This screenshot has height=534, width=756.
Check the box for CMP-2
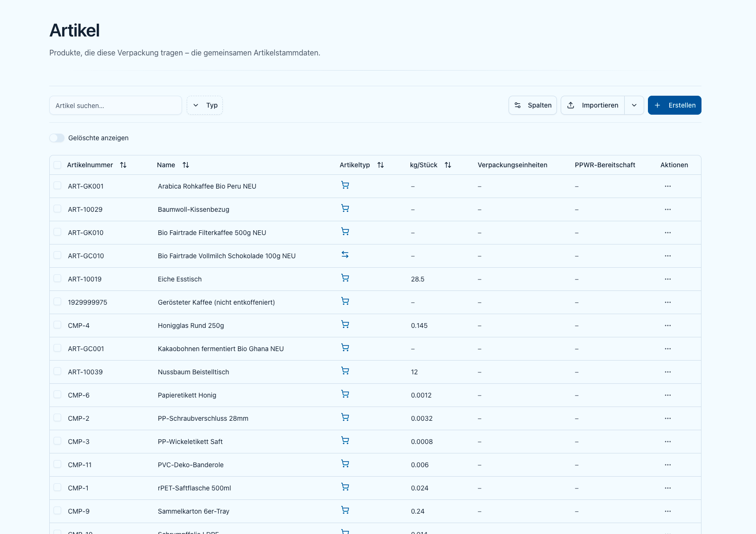(x=57, y=417)
